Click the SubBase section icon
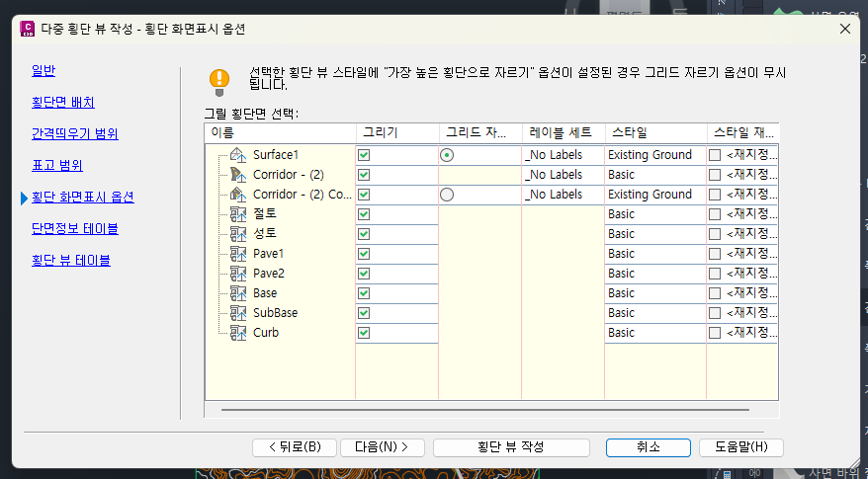 [237, 313]
